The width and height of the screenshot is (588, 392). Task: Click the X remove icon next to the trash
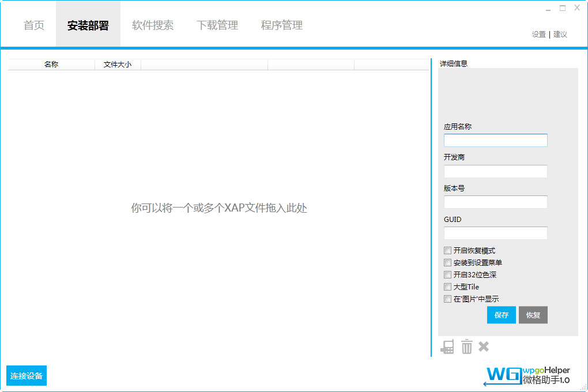(x=483, y=346)
